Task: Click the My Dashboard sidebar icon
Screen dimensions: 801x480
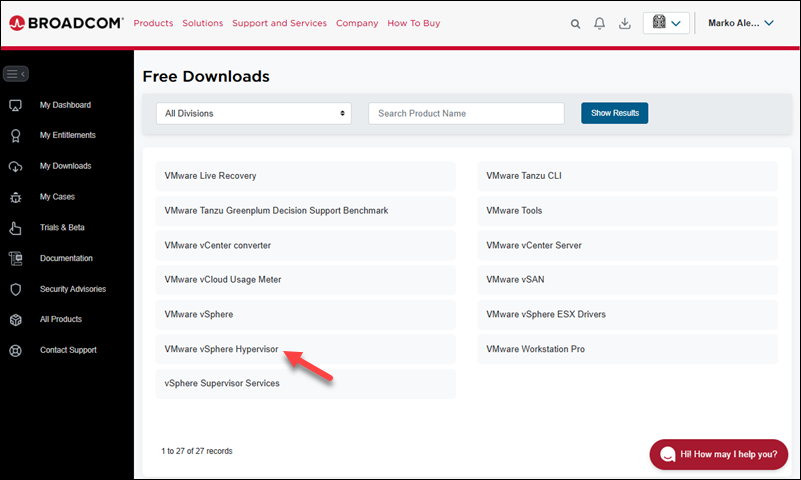Action: click(15, 105)
